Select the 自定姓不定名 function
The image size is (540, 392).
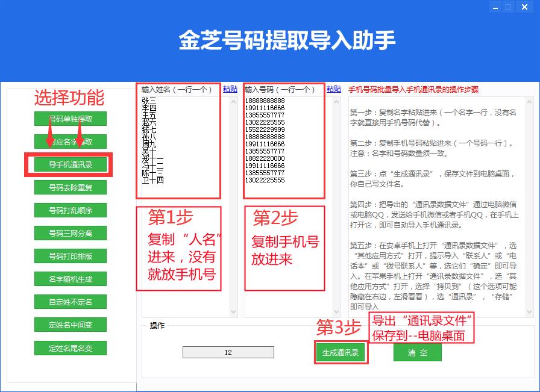70,302
